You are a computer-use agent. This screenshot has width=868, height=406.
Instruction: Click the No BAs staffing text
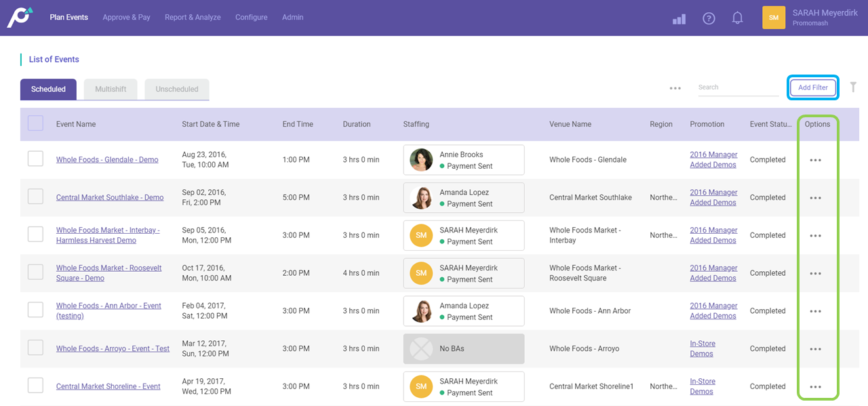[452, 349]
